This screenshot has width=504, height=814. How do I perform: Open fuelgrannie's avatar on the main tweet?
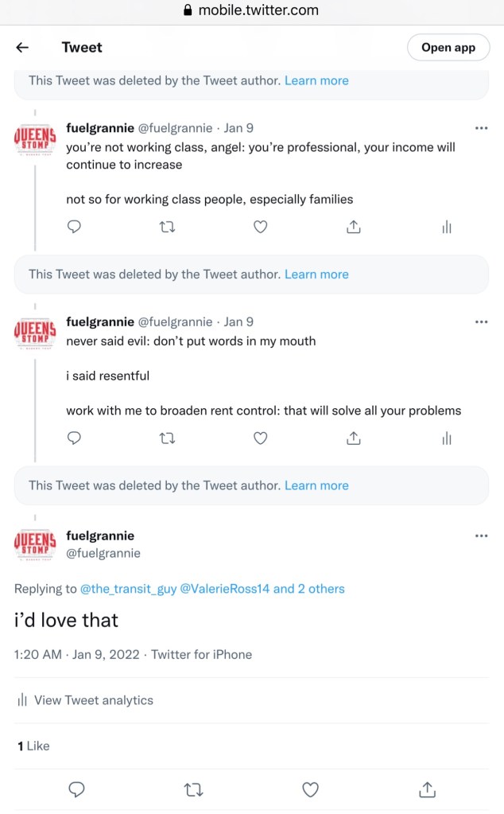coord(36,543)
